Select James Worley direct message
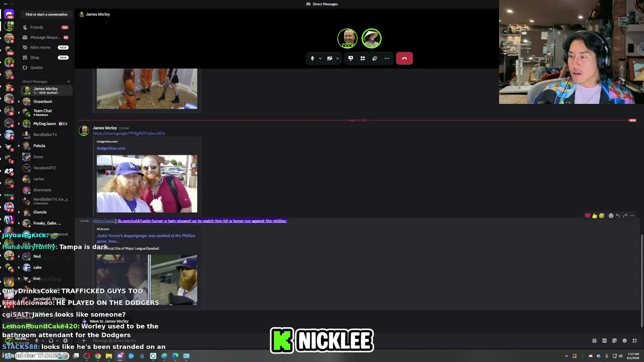The image size is (644, 362). click(46, 90)
